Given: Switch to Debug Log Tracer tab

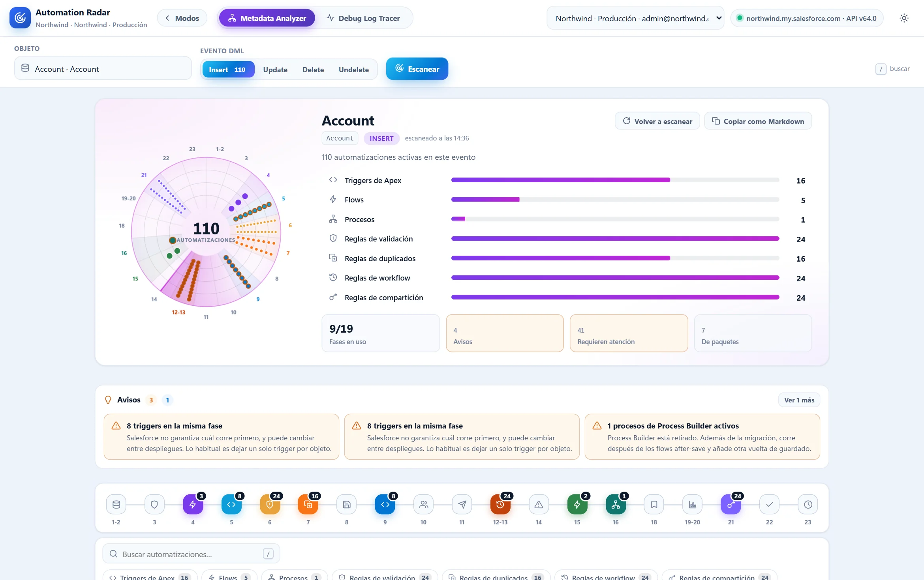Looking at the screenshot, I should (x=363, y=18).
